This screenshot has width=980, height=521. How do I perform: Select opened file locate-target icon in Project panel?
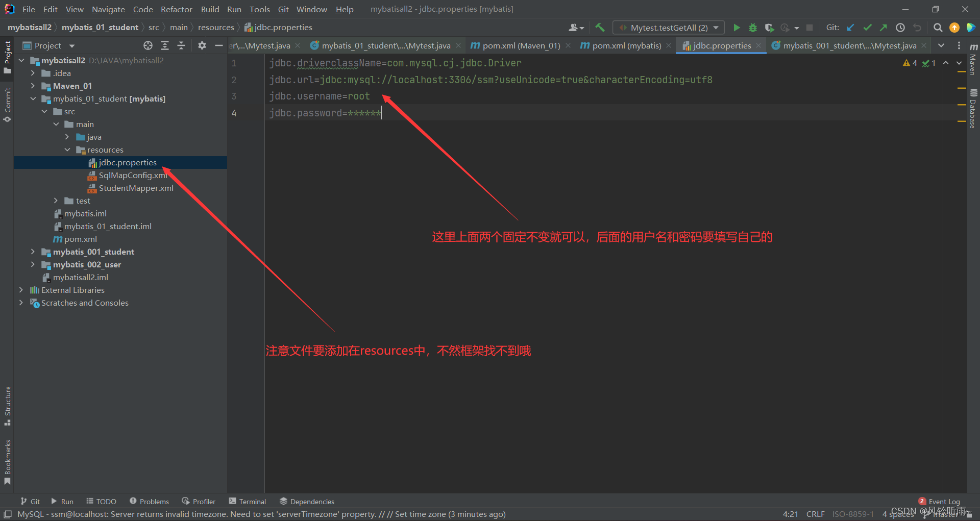148,45
